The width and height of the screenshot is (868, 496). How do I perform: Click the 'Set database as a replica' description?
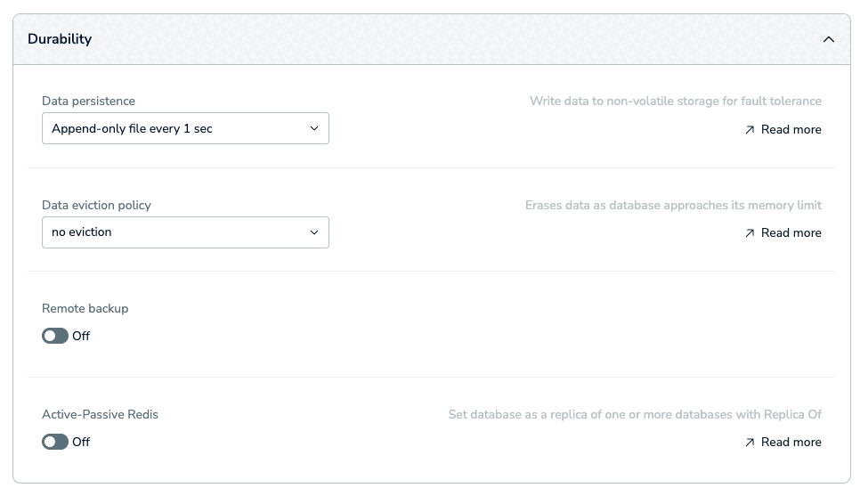(x=635, y=415)
